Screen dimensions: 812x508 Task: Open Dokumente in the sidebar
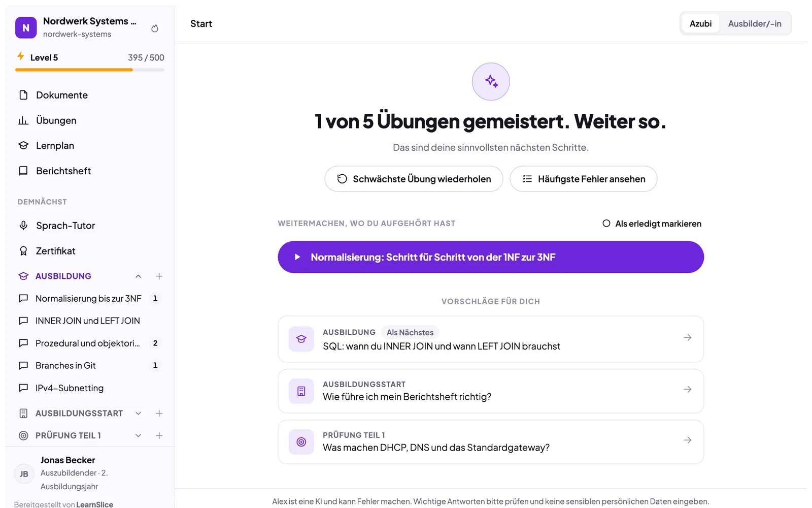coord(90,95)
